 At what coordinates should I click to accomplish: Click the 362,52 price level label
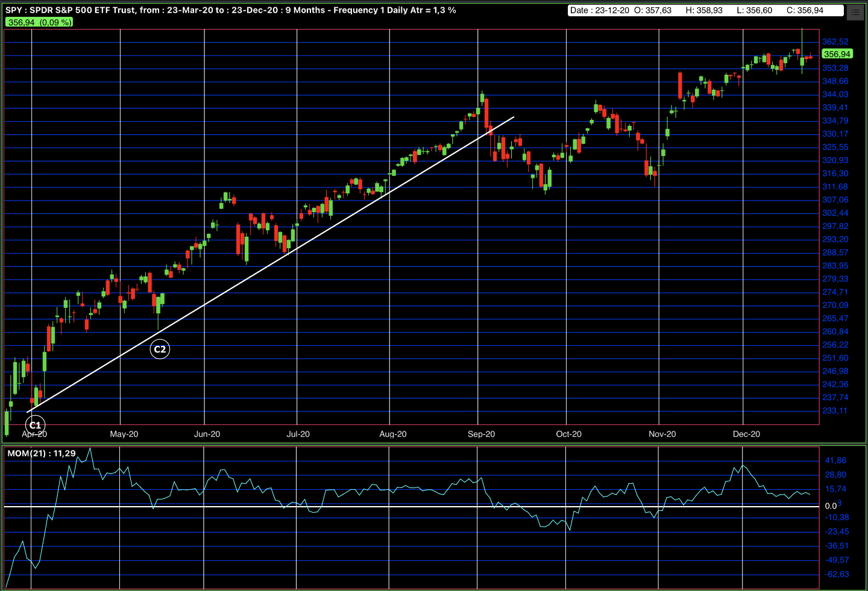pyautogui.click(x=835, y=42)
